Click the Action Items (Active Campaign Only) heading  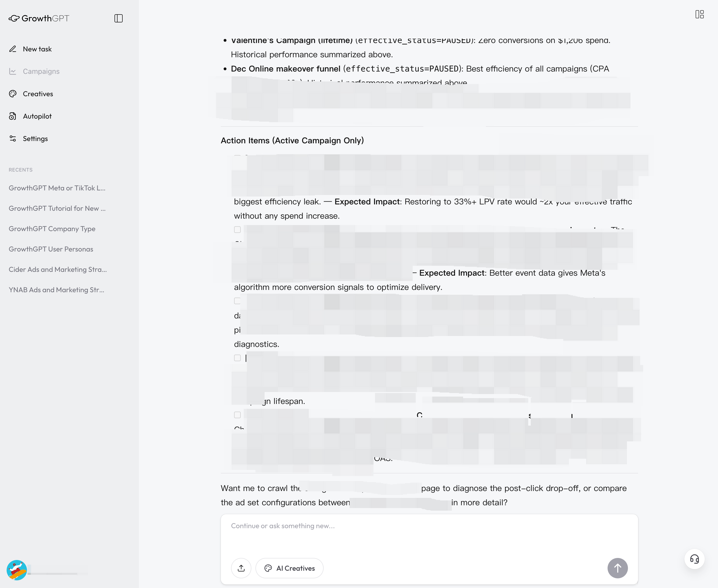pos(292,141)
